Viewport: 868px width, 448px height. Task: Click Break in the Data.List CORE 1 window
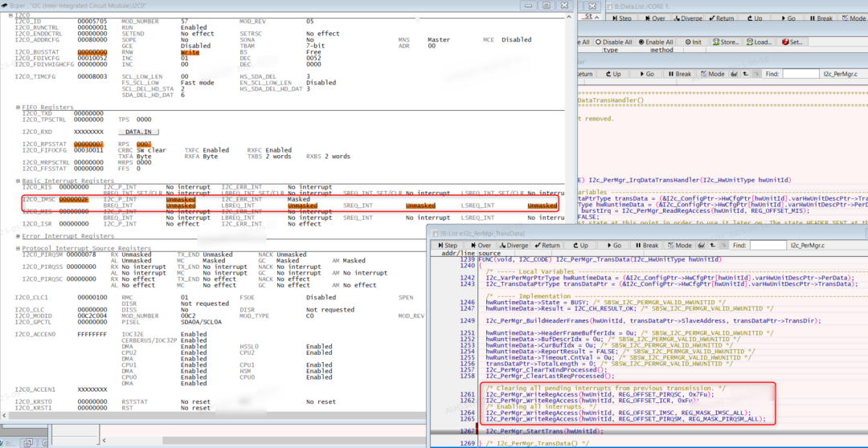click(821, 18)
